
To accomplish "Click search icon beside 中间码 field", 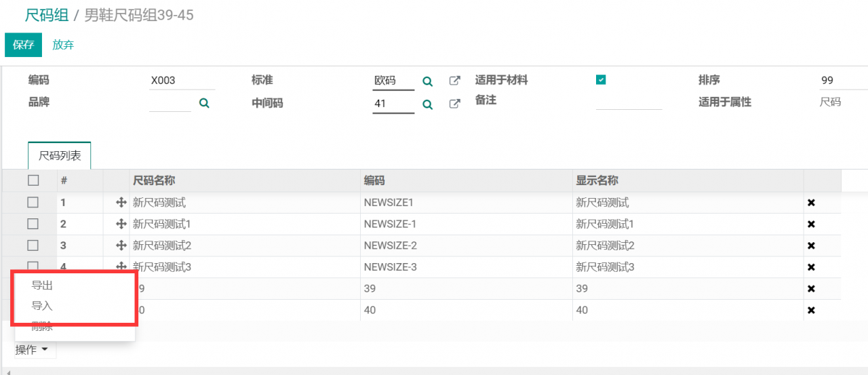I will click(428, 104).
